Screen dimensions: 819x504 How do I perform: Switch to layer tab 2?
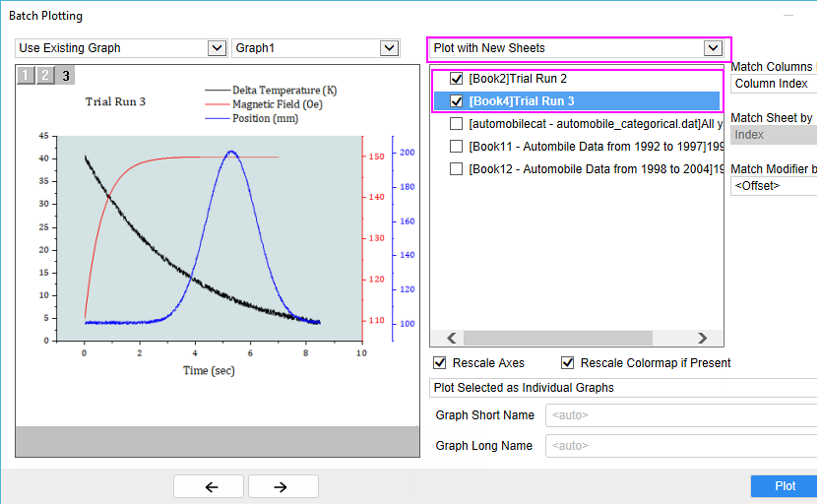point(45,75)
